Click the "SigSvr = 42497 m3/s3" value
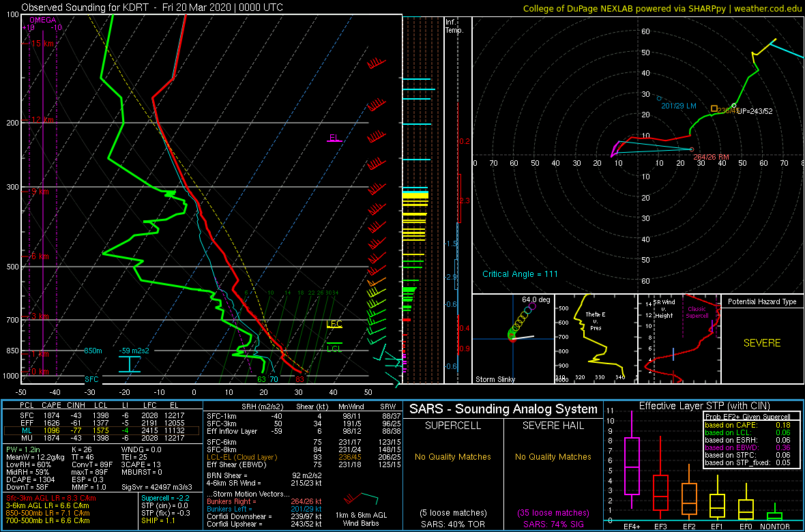Image resolution: width=805 pixels, height=532 pixels. 158,487
